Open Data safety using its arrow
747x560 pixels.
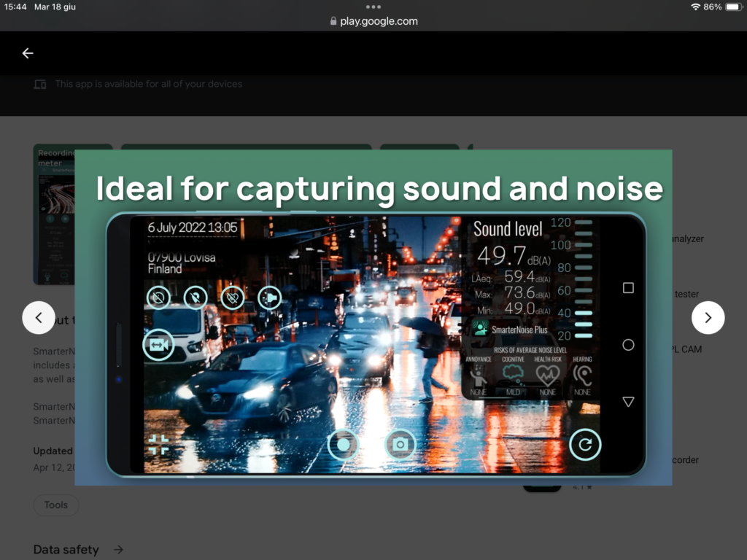119,550
